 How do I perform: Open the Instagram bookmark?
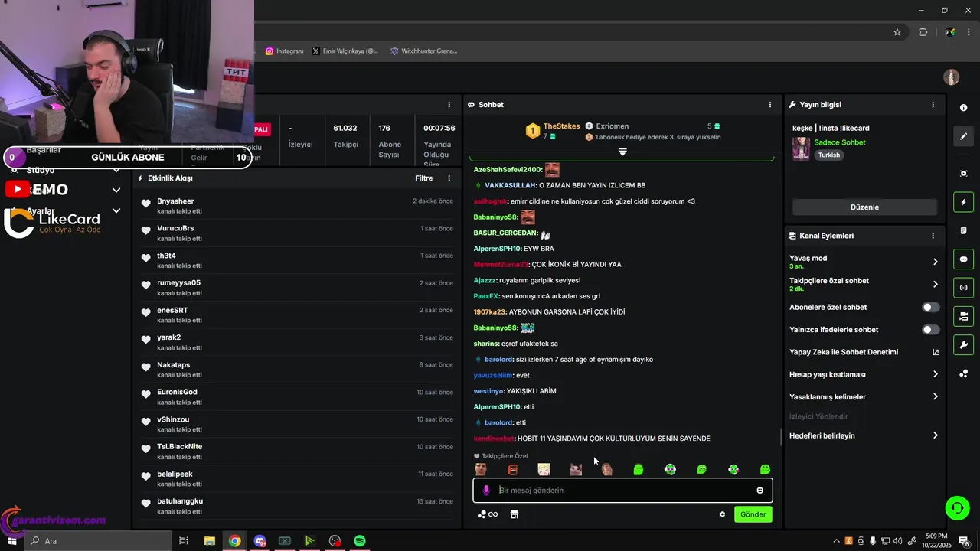pos(285,51)
